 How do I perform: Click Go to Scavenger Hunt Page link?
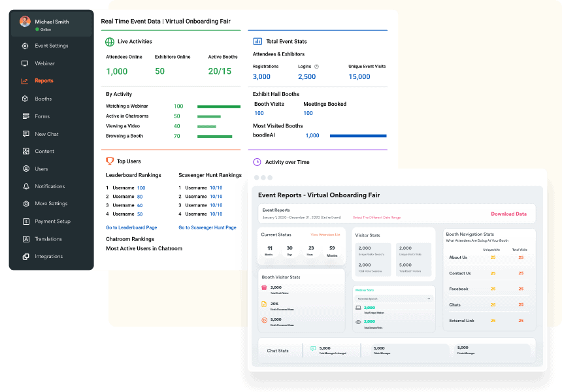pos(207,227)
